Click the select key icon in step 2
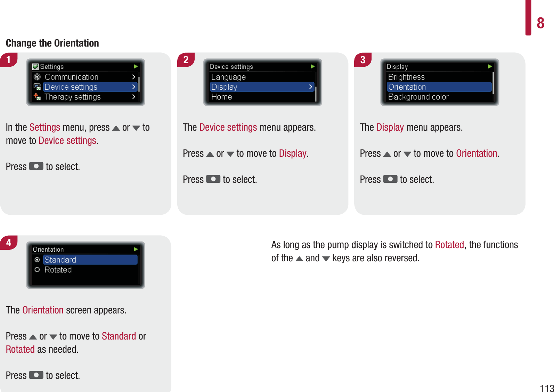The width and height of the screenshot is (554, 392). [213, 179]
